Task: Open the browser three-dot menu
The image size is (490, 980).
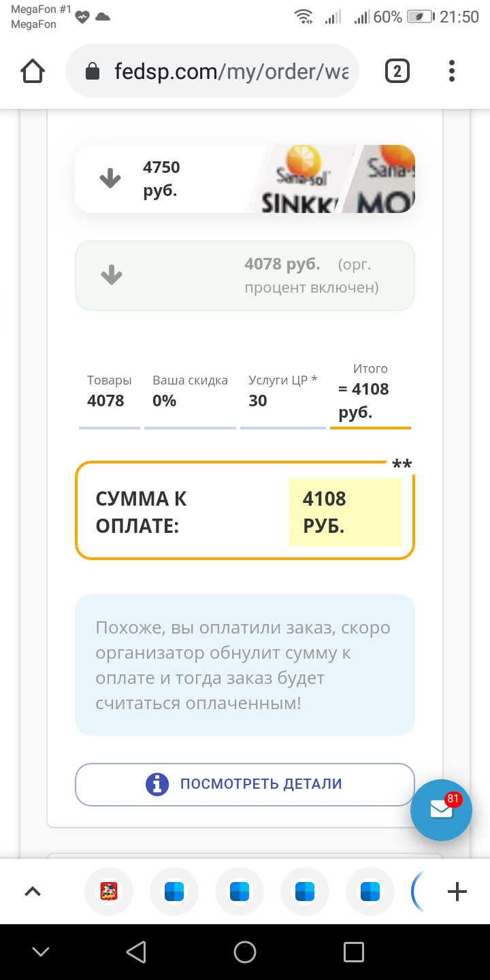Action: 452,71
